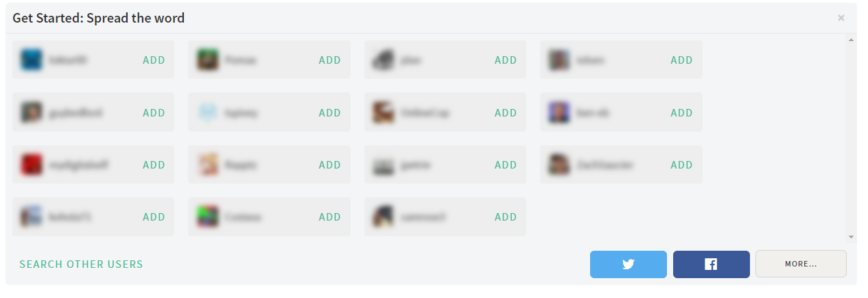
Task: Click the purple-background portrait avatar
Action: (559, 112)
